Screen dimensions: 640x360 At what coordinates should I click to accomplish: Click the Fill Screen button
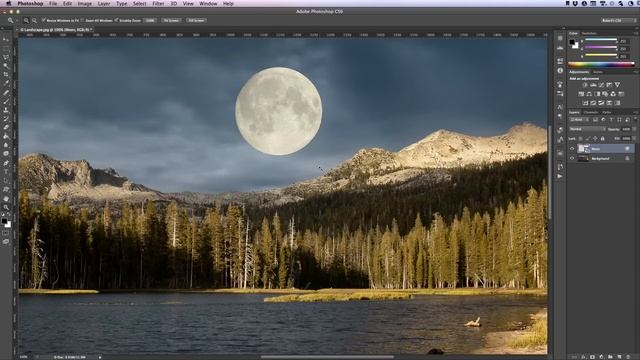pos(196,20)
